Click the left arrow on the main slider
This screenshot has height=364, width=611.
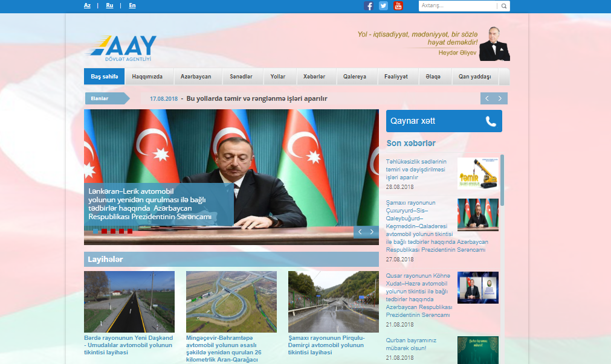point(360,231)
